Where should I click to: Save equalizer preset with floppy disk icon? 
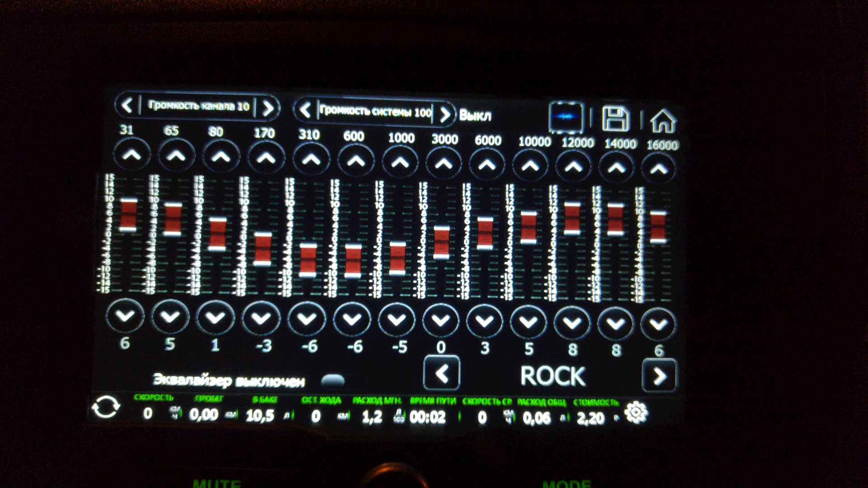[x=615, y=119]
